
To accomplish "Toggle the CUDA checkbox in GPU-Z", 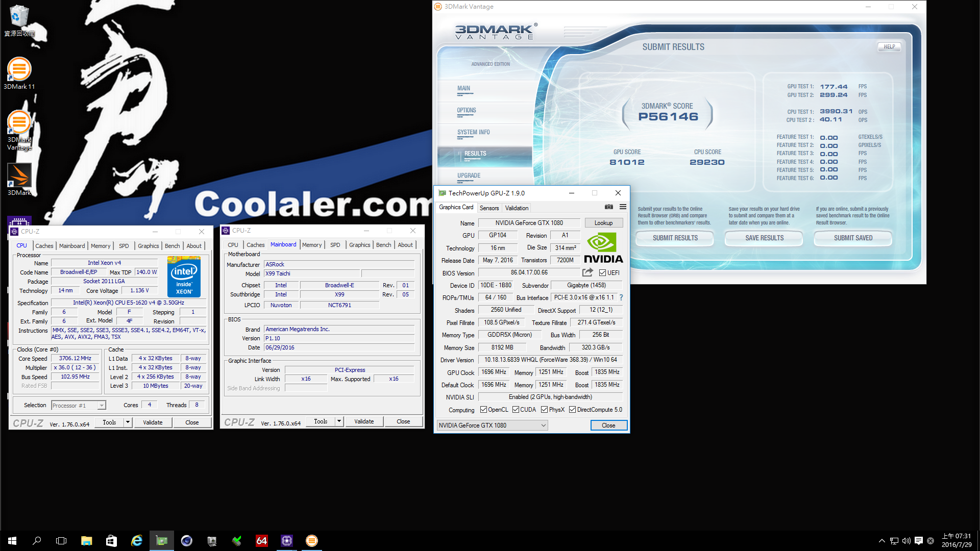I will (516, 410).
